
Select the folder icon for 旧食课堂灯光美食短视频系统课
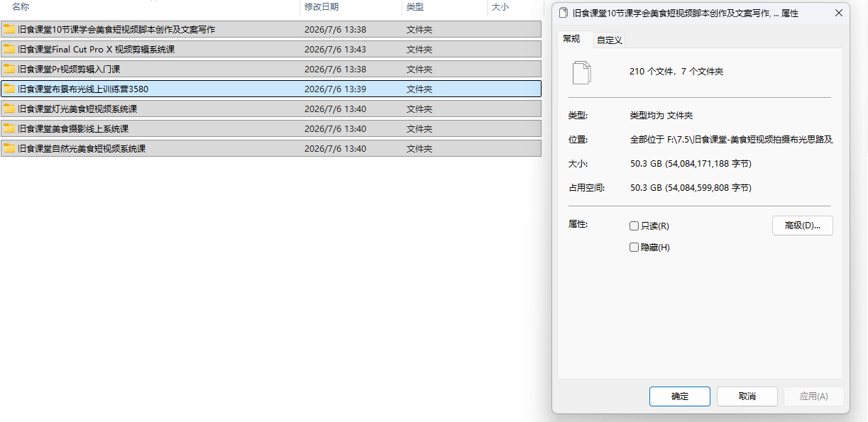tap(9, 109)
